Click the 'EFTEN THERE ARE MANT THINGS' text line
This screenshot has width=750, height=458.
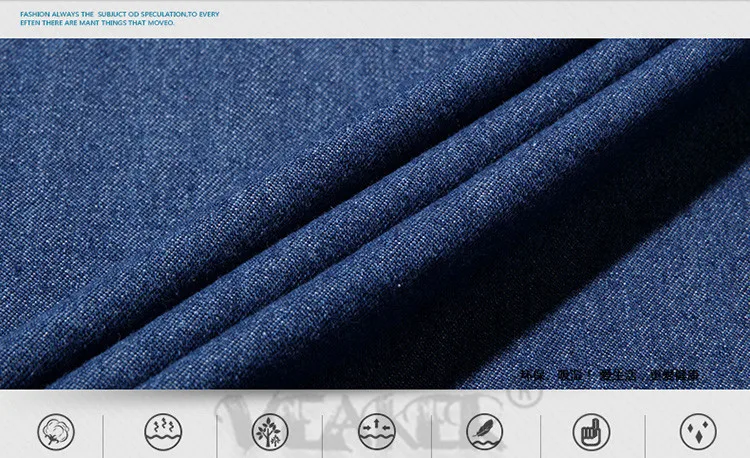97,22
